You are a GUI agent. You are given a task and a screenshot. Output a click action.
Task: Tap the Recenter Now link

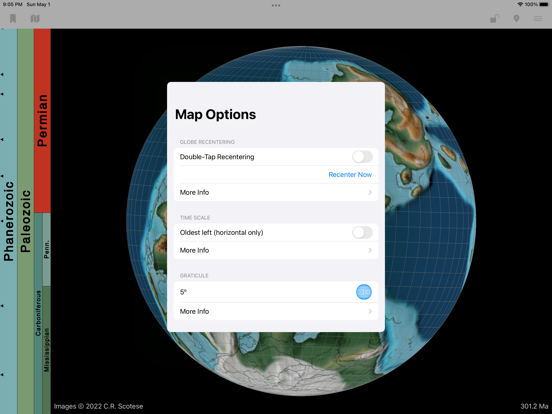(350, 175)
